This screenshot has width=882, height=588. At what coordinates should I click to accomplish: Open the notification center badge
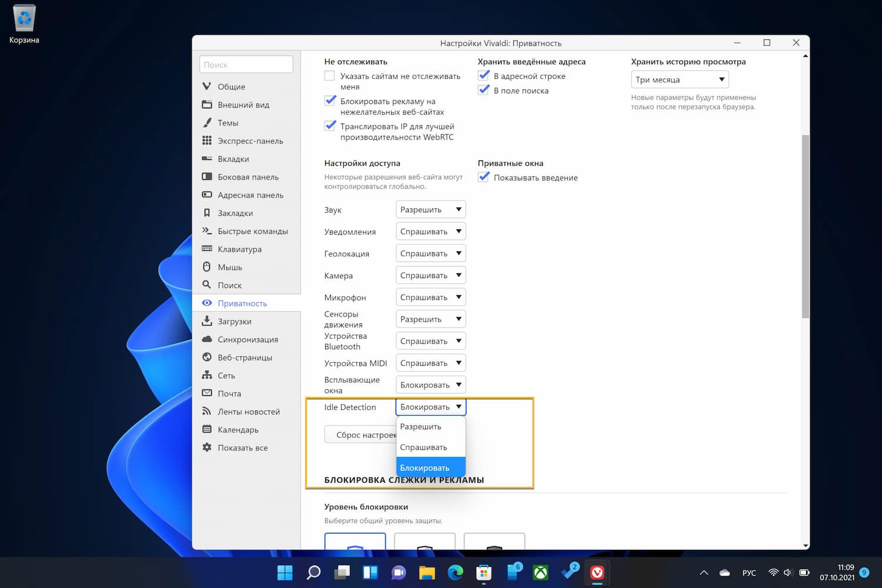(864, 572)
